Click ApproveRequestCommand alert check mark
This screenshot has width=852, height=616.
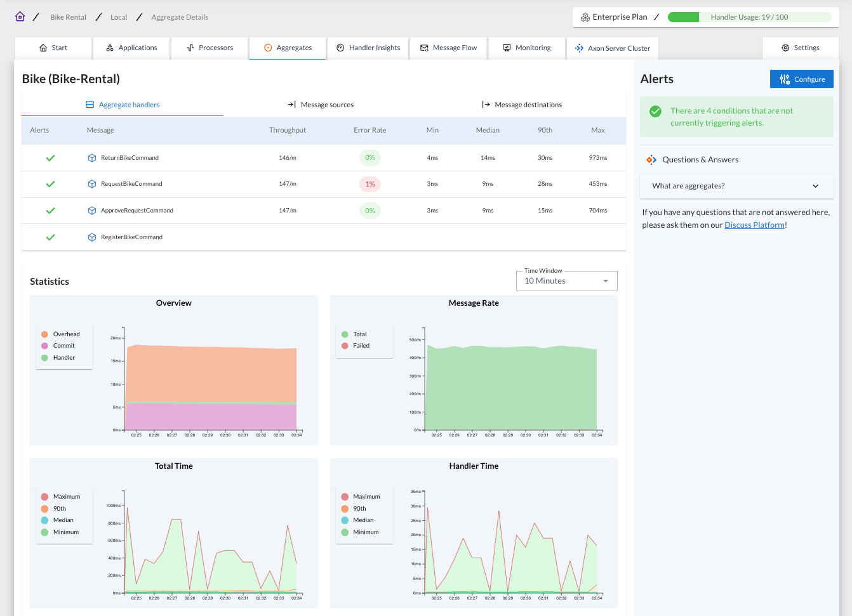(x=50, y=211)
